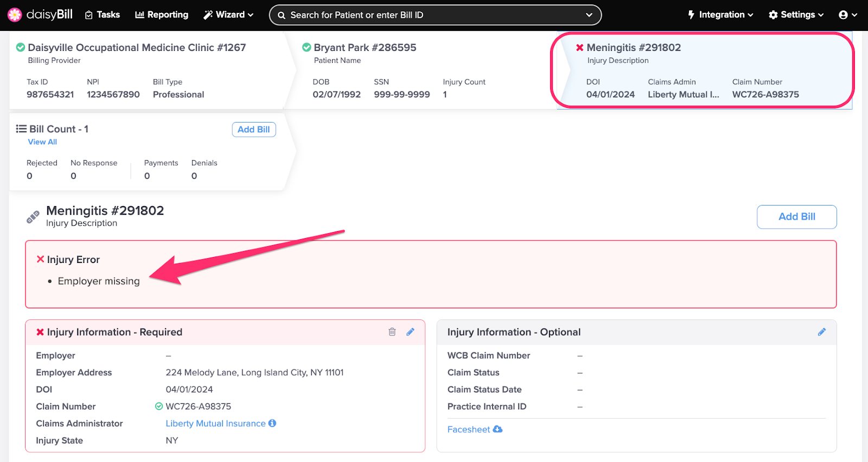868x462 pixels.
Task: Select the Meningitis #291802 injury card
Action: click(702, 70)
